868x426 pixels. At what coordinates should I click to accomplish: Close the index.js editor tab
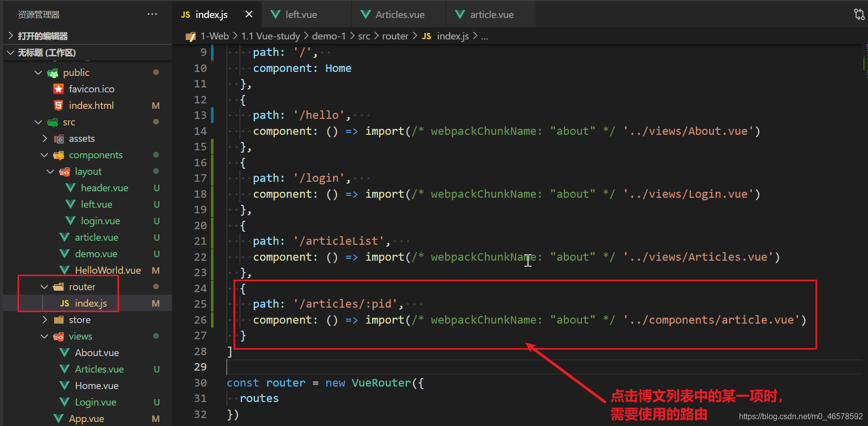coord(248,14)
